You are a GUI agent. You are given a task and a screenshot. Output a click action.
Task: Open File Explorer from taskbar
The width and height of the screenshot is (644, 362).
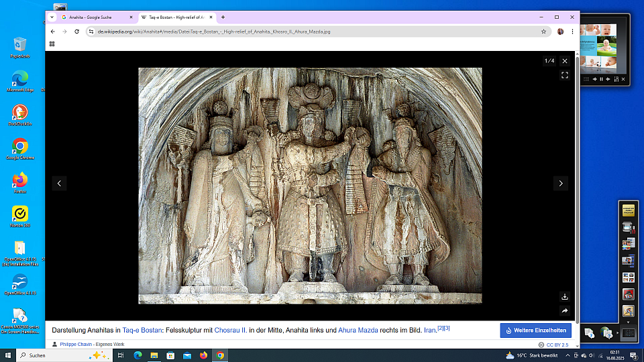pyautogui.click(x=154, y=355)
